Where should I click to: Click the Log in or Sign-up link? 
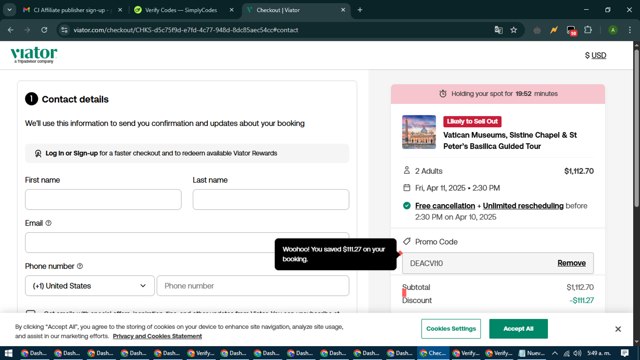(71, 153)
